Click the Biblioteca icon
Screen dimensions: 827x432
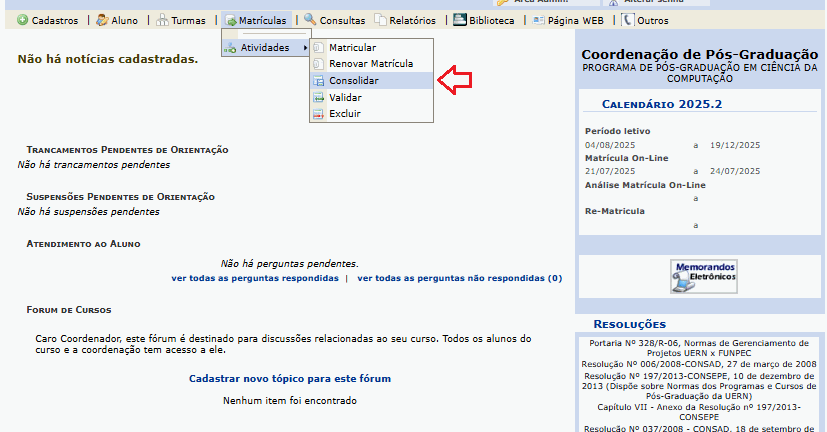click(x=460, y=20)
